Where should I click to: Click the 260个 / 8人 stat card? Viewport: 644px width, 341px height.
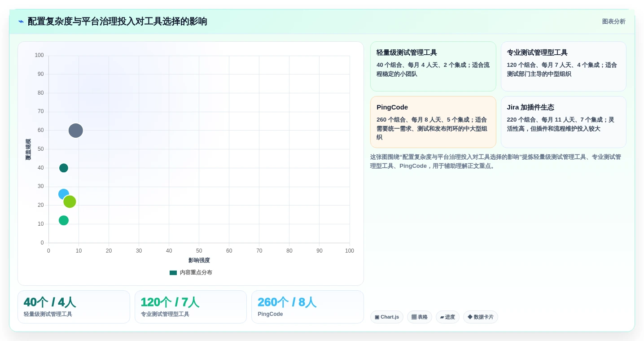(307, 307)
